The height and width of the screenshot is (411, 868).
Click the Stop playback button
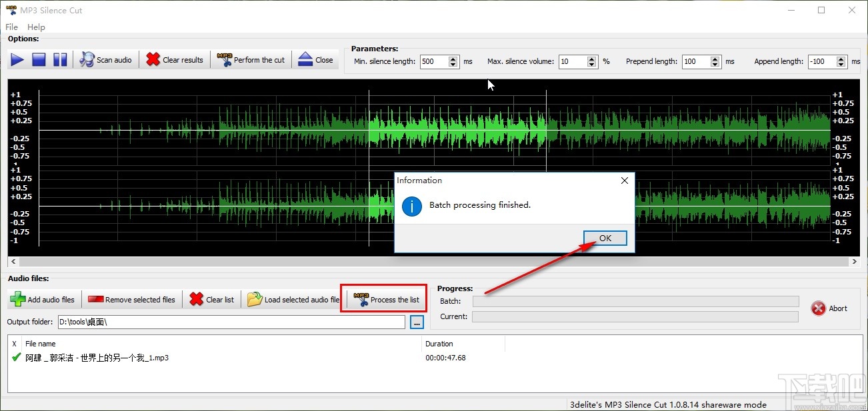click(x=39, y=60)
